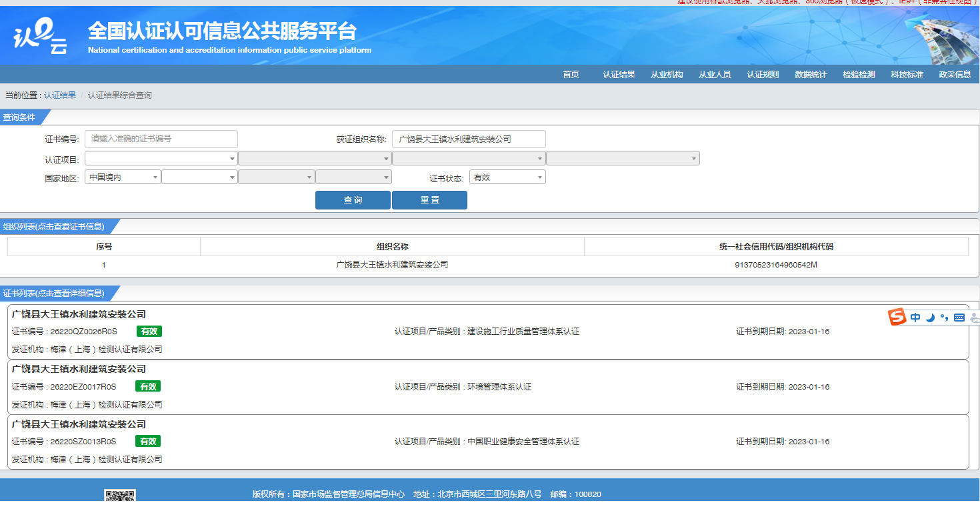Open the 政采信息 menu item

pyautogui.click(x=955, y=75)
